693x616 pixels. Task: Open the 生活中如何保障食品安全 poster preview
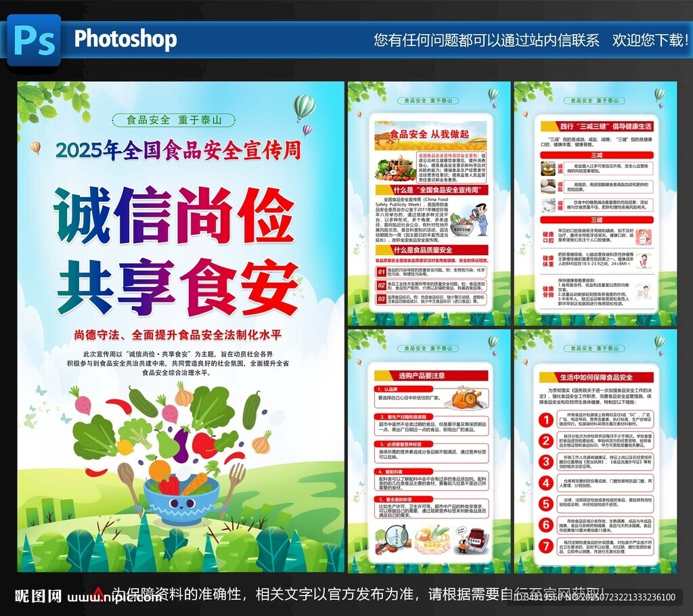pos(596,451)
